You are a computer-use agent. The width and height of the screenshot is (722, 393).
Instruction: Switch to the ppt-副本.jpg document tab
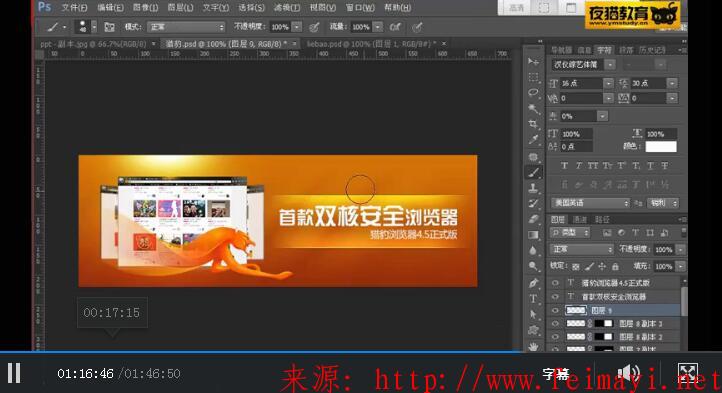pos(93,44)
